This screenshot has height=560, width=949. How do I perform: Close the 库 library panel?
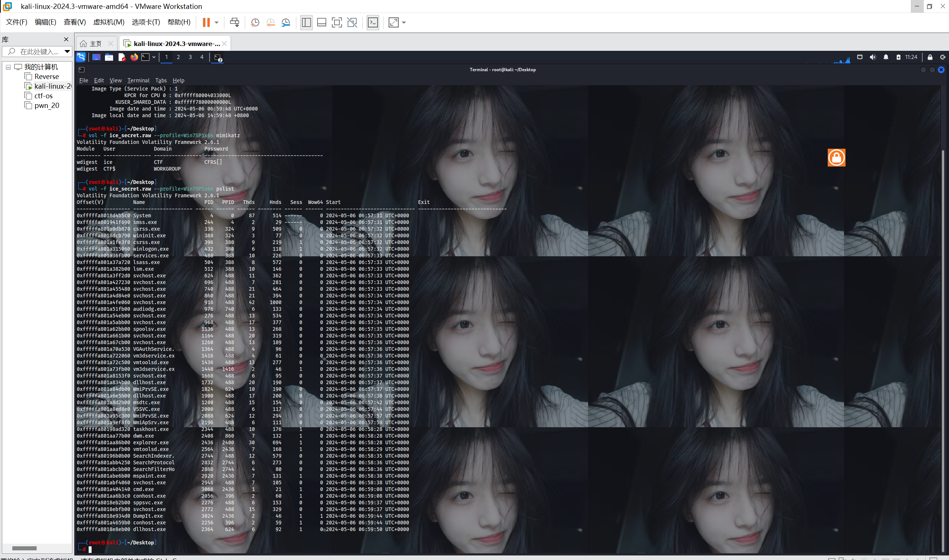(x=66, y=39)
